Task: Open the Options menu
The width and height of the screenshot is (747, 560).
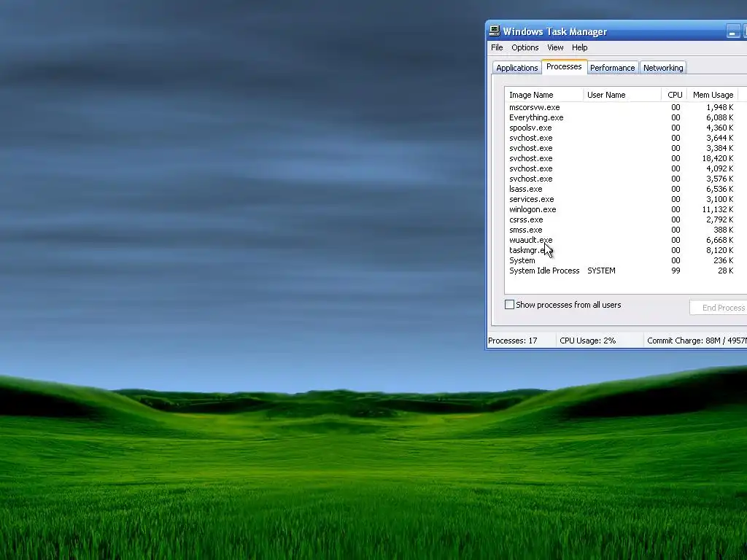Action: coord(525,47)
